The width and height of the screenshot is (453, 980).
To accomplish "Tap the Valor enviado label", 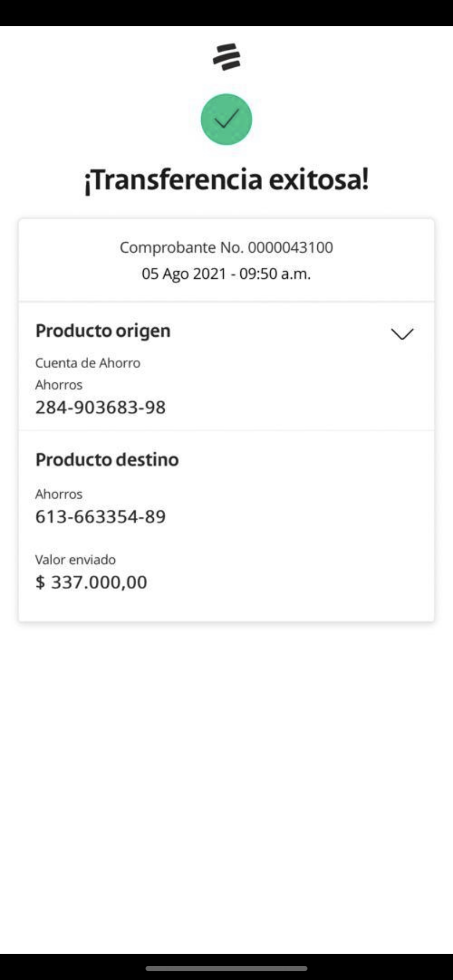I will point(75,560).
